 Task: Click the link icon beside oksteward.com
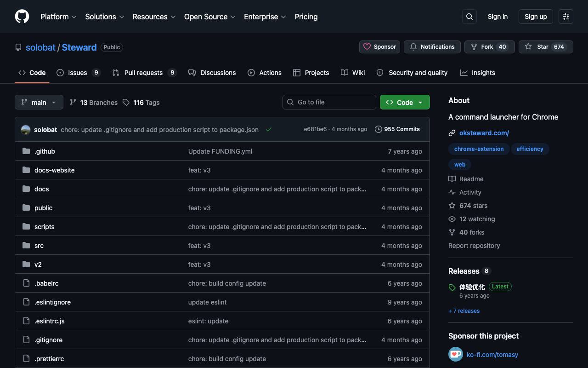(452, 133)
